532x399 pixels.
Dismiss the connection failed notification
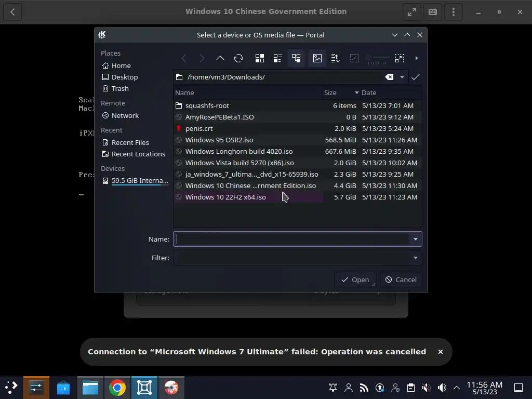441,352
